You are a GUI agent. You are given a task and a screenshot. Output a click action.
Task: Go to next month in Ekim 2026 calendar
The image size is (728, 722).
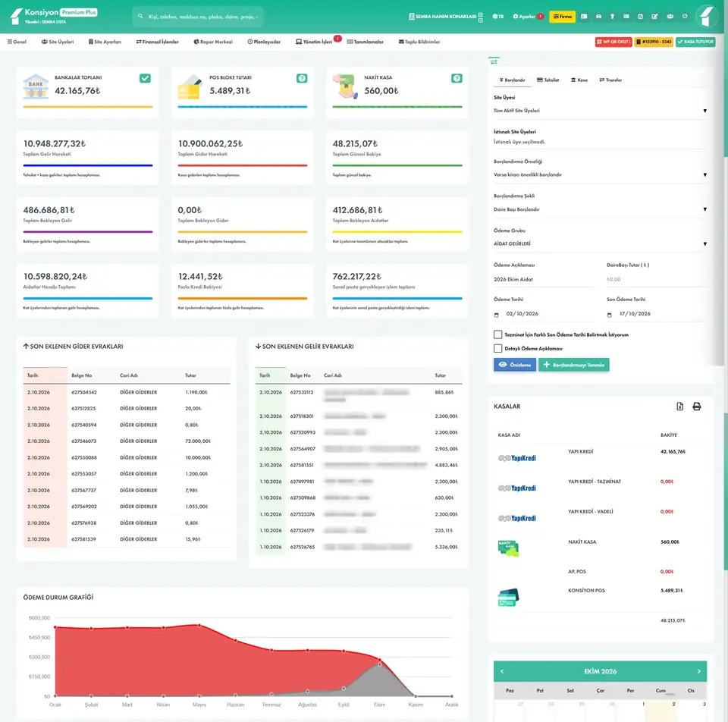click(698, 671)
